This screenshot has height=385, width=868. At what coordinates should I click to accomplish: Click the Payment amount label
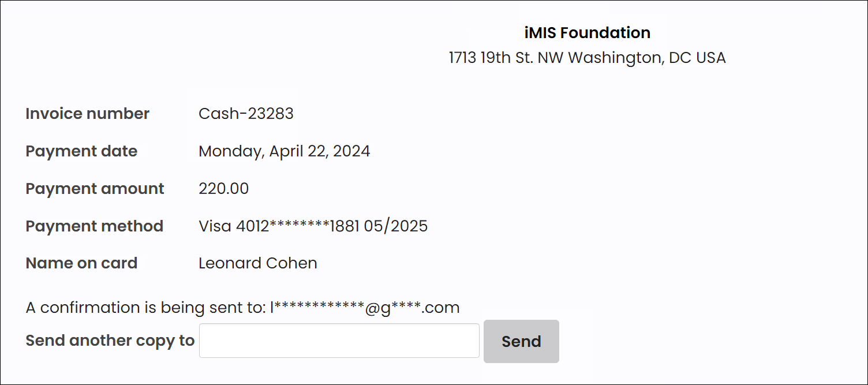click(x=94, y=188)
